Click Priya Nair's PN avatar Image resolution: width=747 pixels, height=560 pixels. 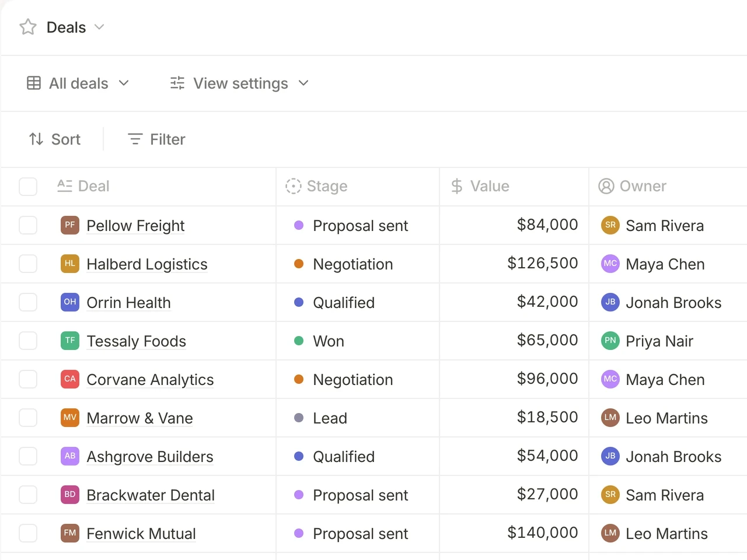(610, 340)
